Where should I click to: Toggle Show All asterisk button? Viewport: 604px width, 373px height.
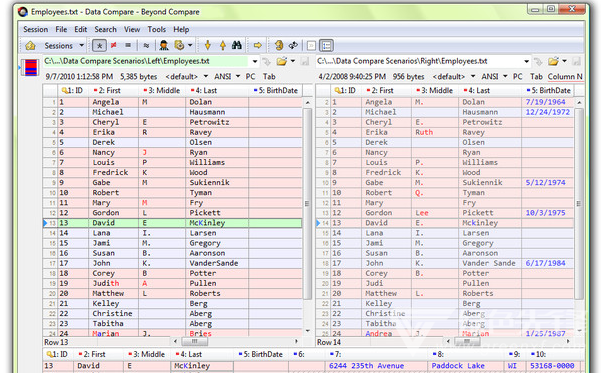[x=99, y=45]
